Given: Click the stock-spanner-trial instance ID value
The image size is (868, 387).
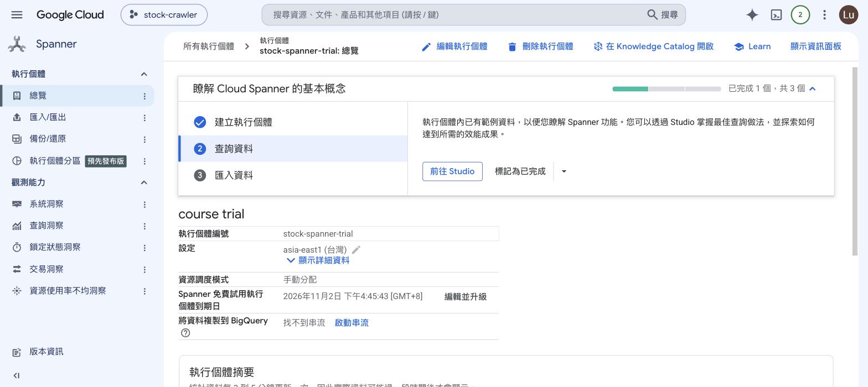Looking at the screenshot, I should click(318, 234).
